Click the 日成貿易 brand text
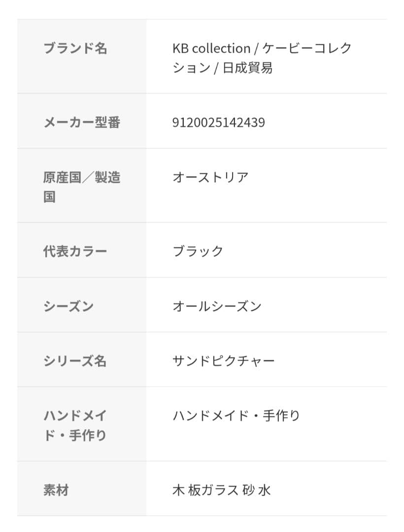404x532 pixels. [247, 68]
